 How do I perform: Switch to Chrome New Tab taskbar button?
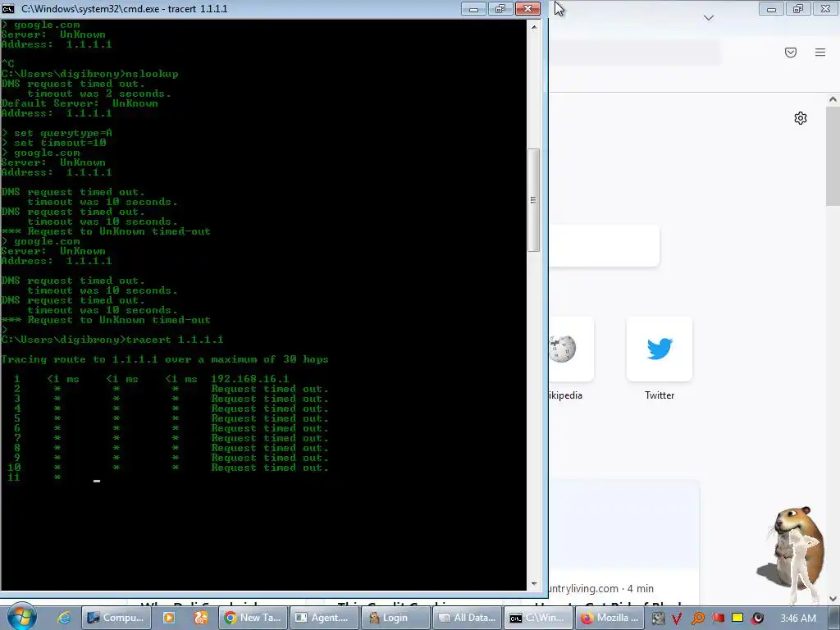click(253, 618)
